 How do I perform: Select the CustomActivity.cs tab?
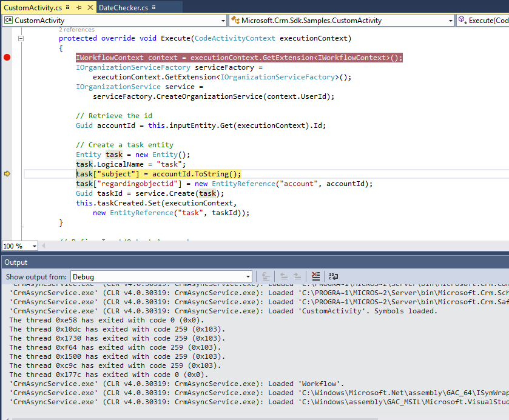[33, 7]
